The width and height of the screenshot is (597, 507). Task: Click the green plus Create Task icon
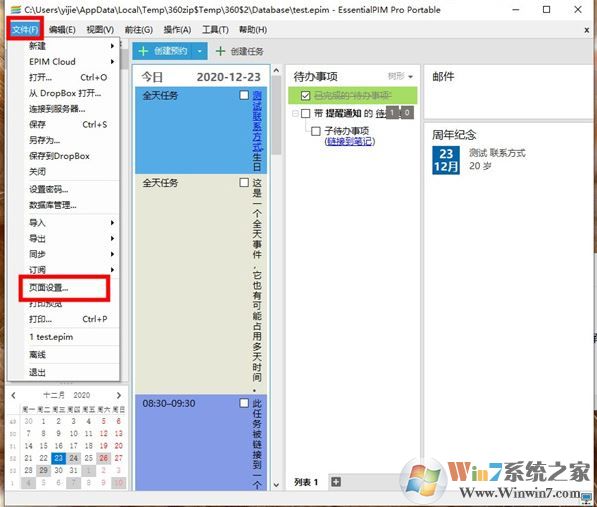click(x=220, y=51)
